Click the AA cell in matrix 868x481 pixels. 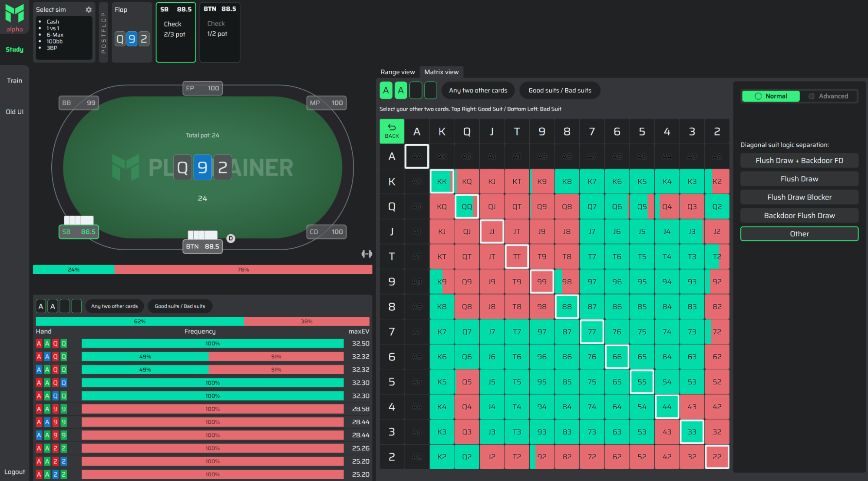[x=417, y=156]
